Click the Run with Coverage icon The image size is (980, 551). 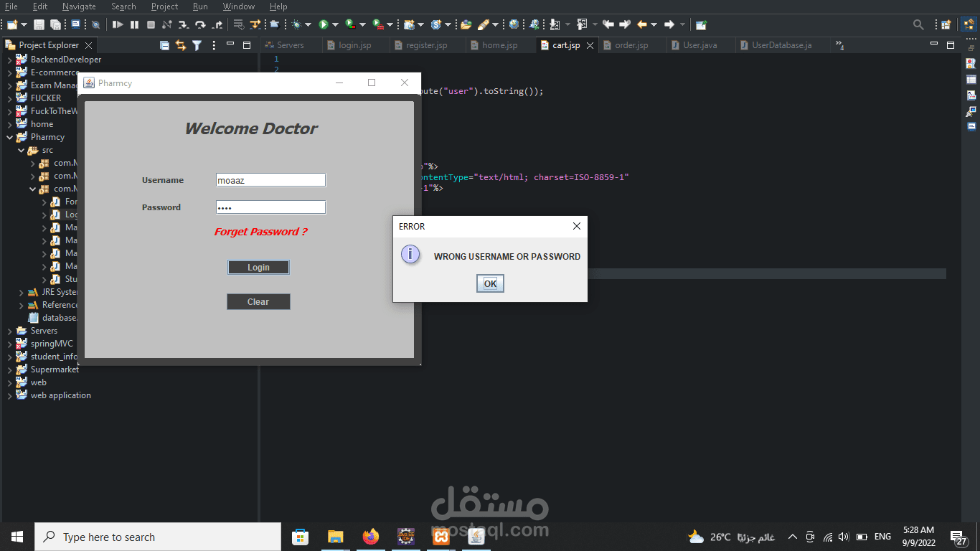(350, 24)
